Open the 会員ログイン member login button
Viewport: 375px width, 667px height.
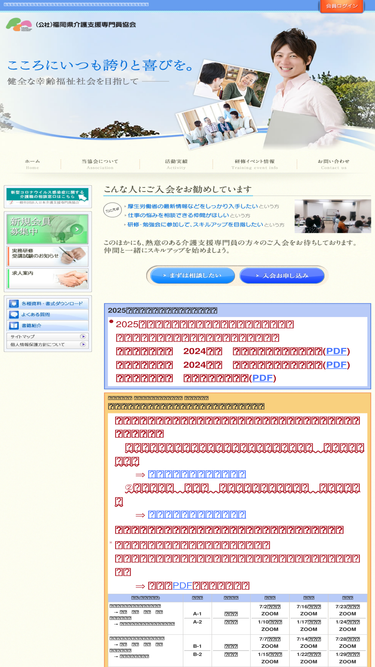(x=342, y=6)
